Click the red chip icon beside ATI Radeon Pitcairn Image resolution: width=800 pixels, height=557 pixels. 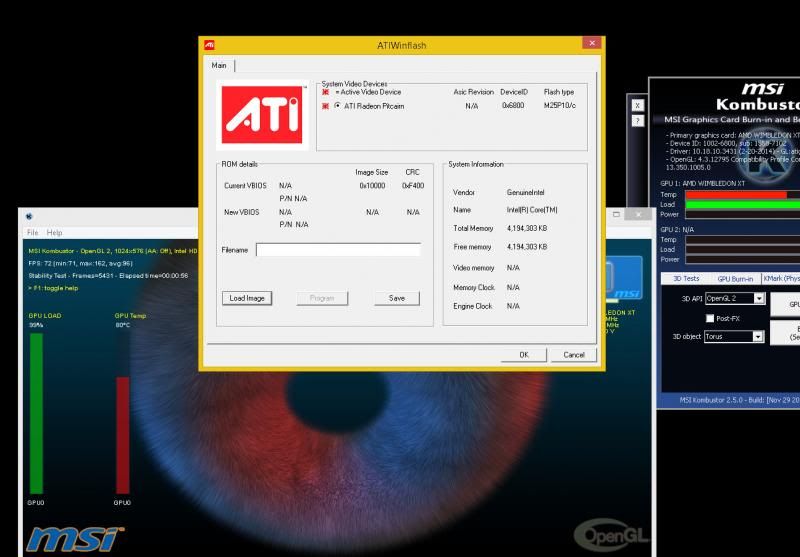pyautogui.click(x=325, y=106)
